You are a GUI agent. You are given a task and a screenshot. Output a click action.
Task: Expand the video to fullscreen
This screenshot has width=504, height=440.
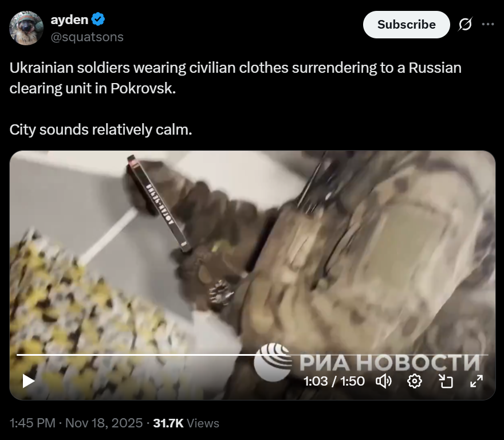click(x=477, y=381)
